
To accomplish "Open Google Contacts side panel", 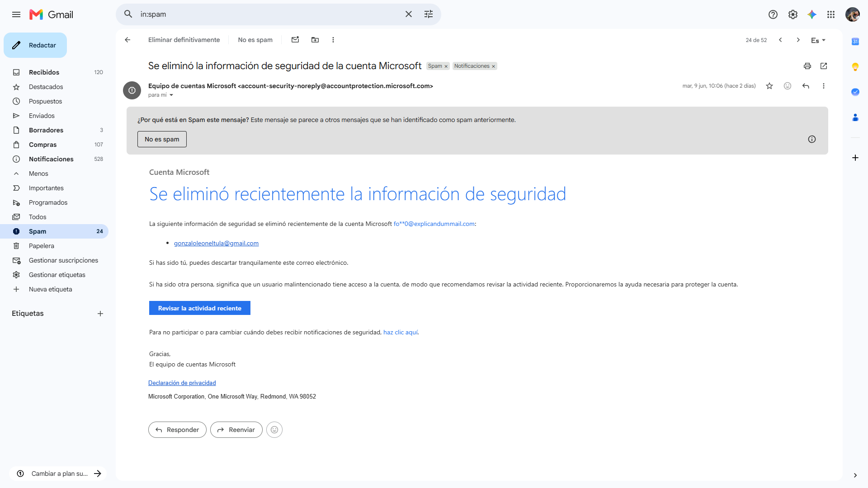I will tap(855, 117).
